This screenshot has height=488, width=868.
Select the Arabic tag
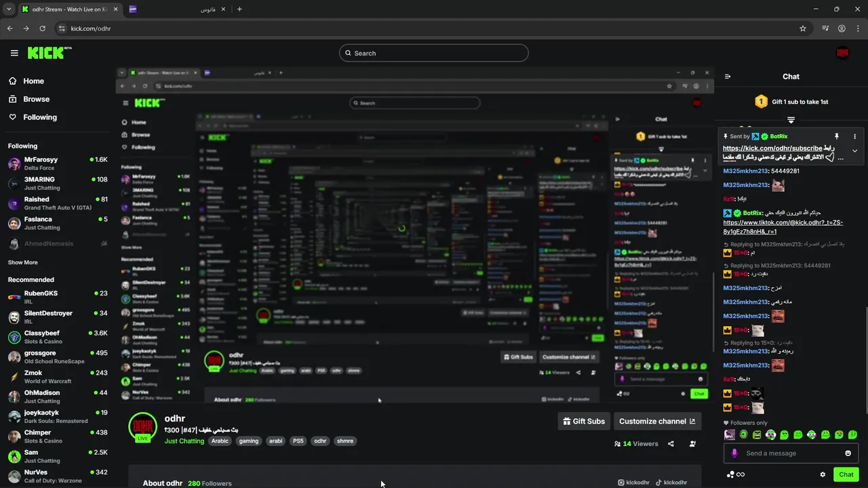tap(220, 441)
